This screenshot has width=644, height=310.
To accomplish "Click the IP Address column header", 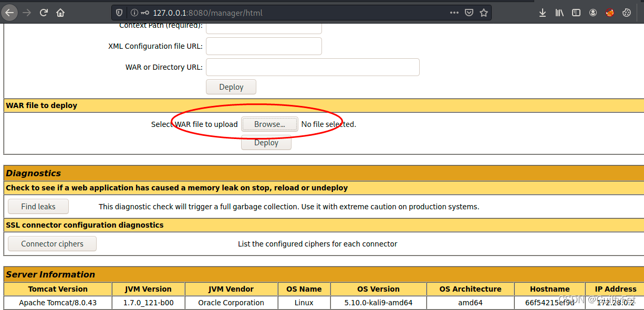I will tap(616, 289).
